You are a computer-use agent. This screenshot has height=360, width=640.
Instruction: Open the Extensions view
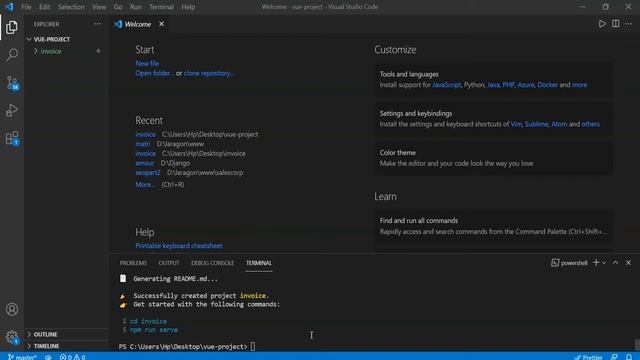click(x=12, y=138)
